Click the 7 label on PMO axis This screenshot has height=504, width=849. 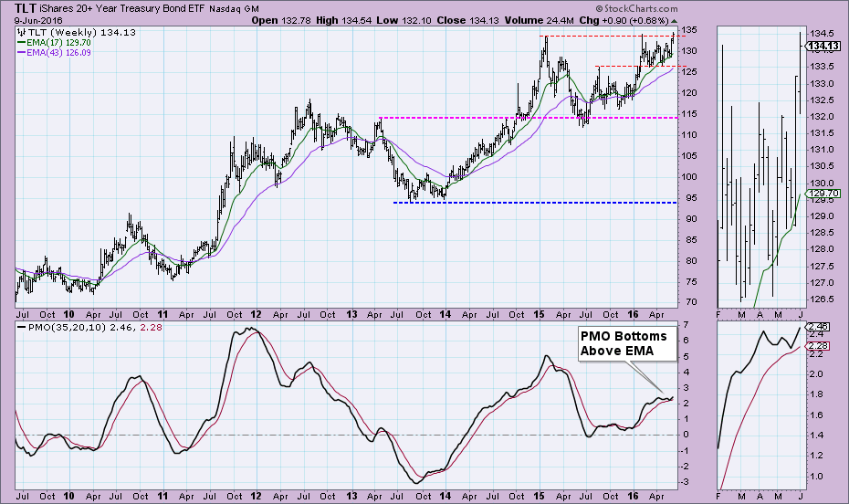pos(686,325)
